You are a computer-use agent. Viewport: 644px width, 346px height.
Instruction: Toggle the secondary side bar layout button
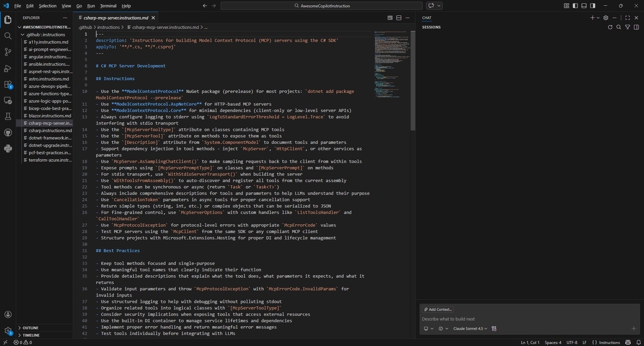tap(593, 6)
